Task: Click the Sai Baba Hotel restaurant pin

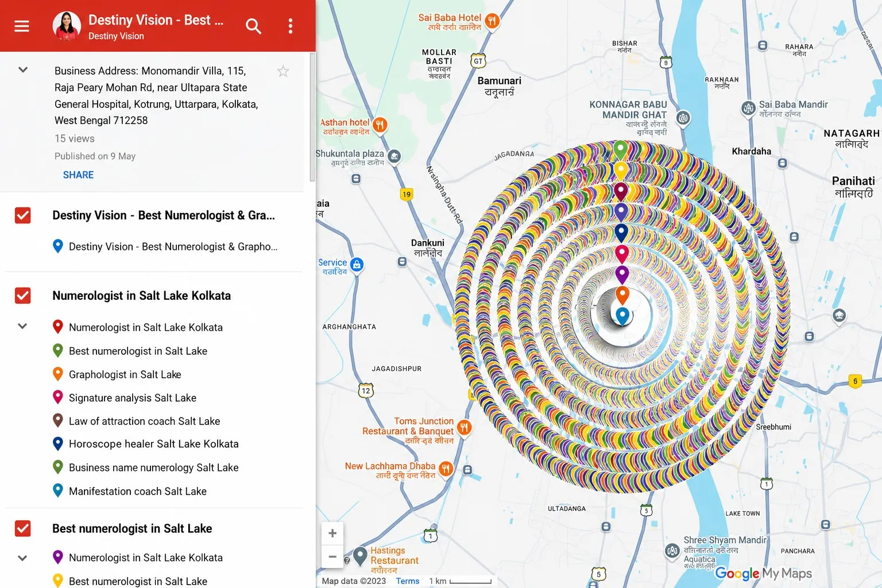Action: click(492, 21)
